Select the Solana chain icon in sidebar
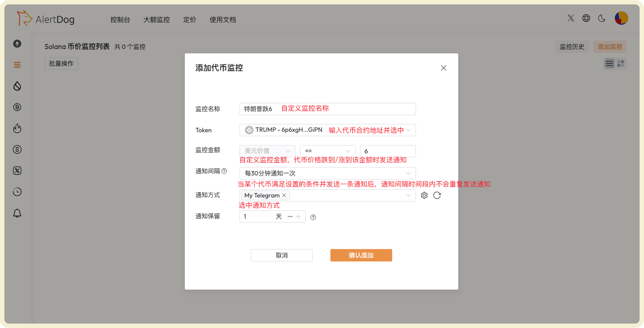Image resolution: width=644 pixels, height=328 pixels. pos(17,64)
